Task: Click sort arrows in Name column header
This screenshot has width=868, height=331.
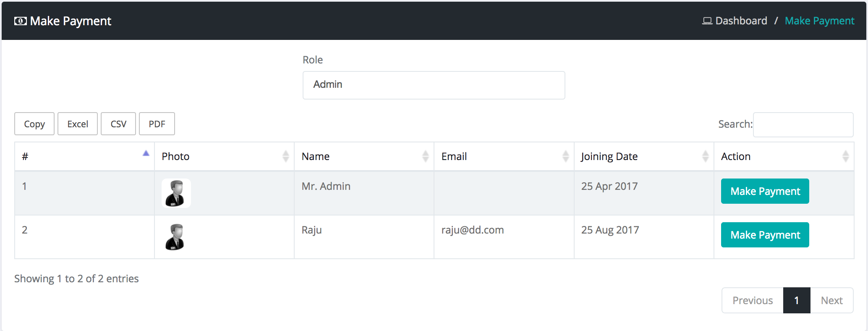Action: coord(425,156)
